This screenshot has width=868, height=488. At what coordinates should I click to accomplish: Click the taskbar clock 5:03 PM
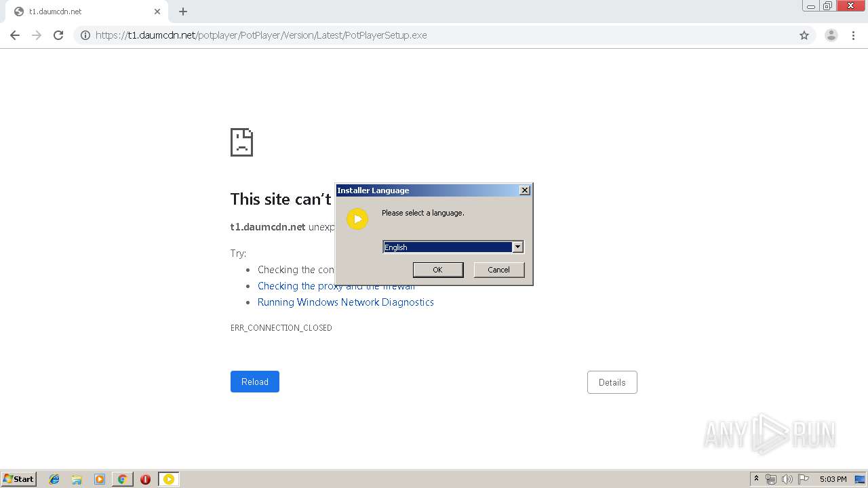(x=833, y=479)
